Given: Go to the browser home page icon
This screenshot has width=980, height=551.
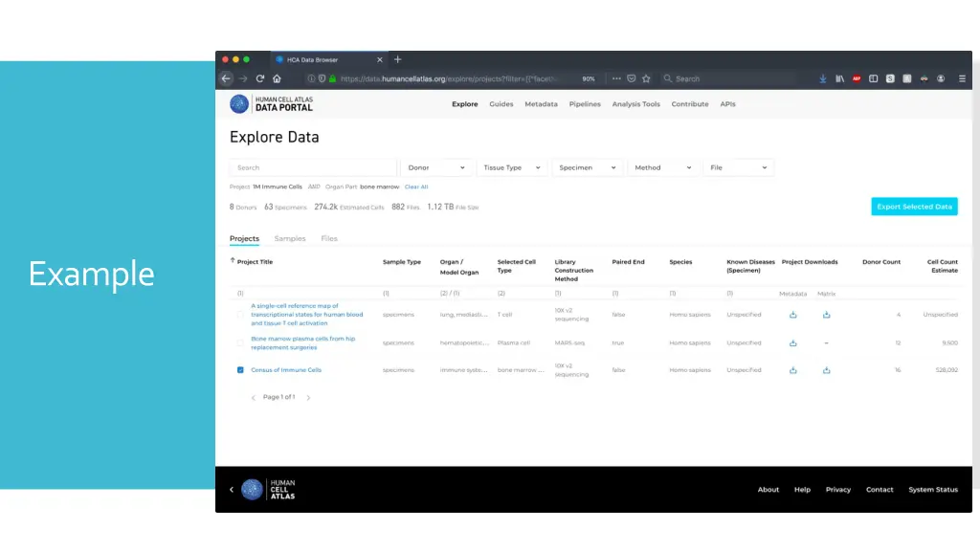Looking at the screenshot, I should coord(278,78).
